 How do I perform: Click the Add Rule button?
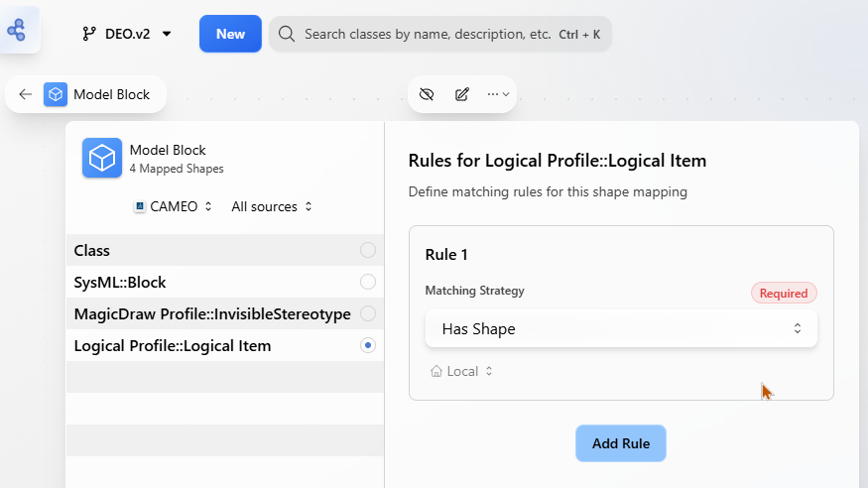coord(621,443)
